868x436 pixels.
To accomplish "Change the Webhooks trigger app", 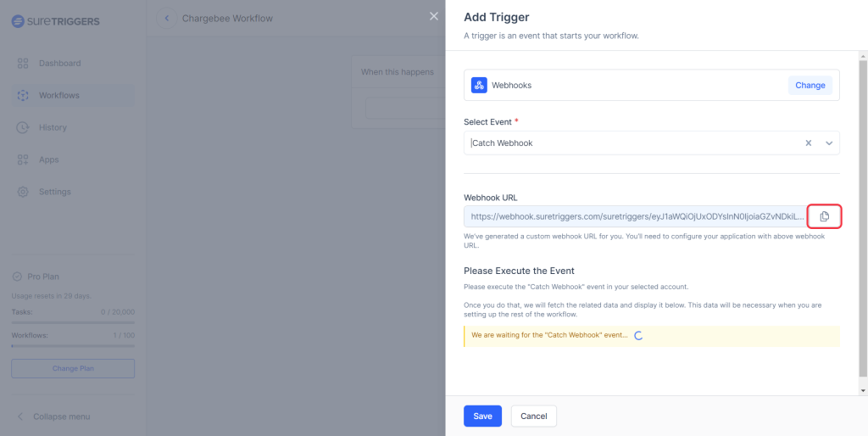I will pyautogui.click(x=810, y=86).
